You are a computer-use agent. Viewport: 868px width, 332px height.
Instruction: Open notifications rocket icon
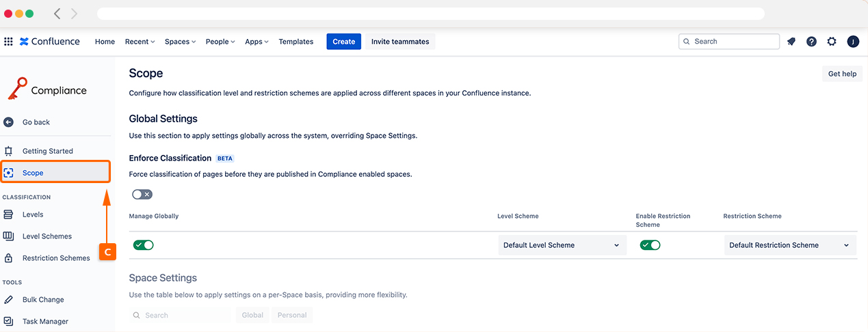point(791,42)
